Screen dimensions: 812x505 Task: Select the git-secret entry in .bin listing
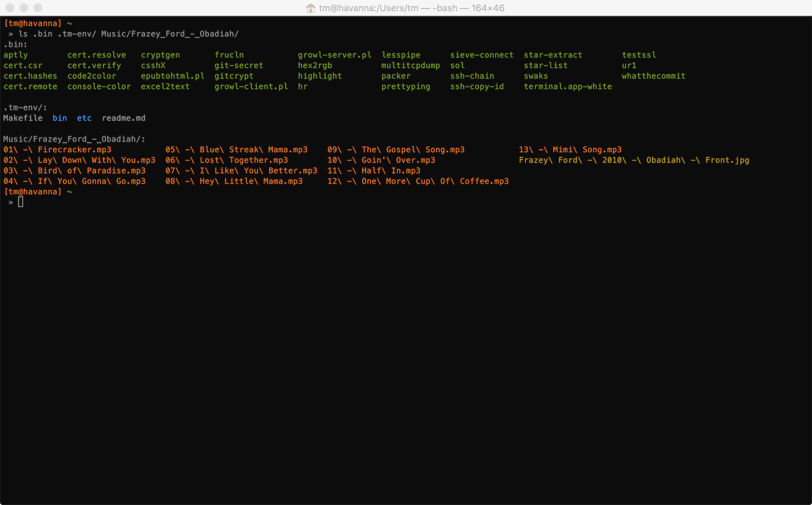coord(239,65)
